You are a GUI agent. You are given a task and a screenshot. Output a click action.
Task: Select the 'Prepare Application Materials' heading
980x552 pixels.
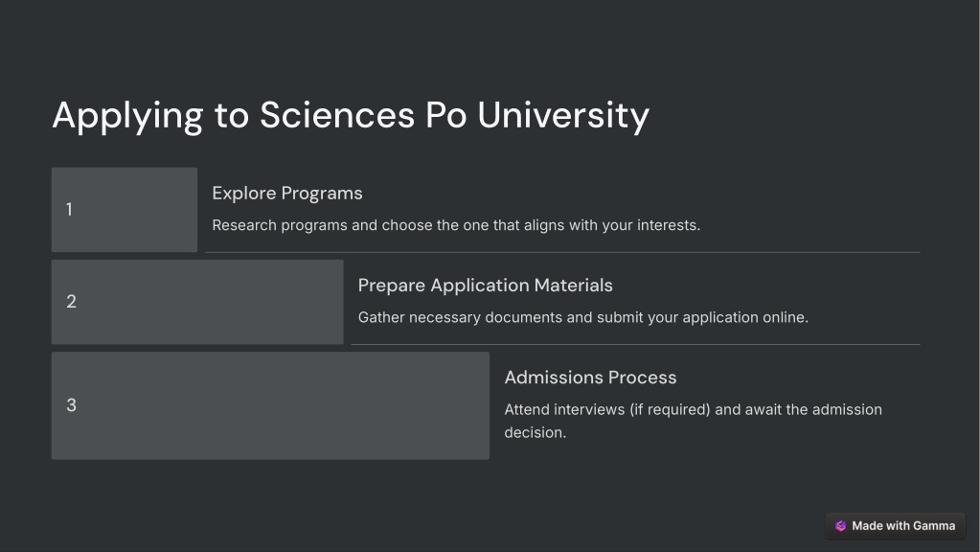click(x=485, y=286)
